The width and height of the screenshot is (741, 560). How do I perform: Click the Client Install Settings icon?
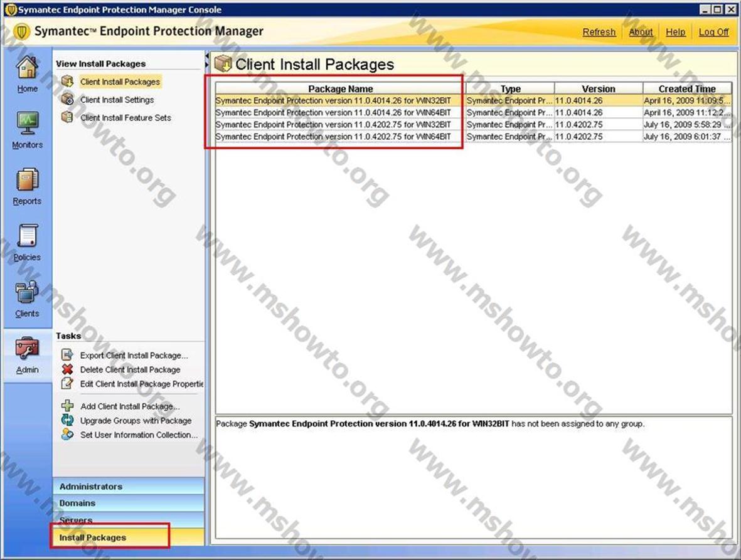[68, 99]
